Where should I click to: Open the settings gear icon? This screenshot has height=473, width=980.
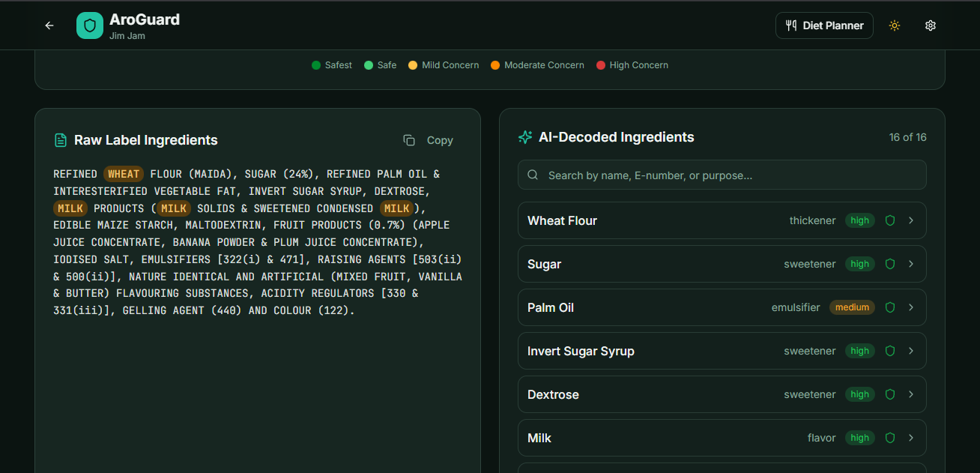pyautogui.click(x=930, y=25)
